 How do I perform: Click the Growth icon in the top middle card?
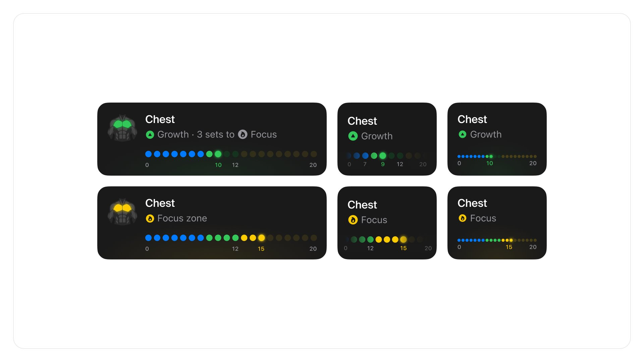pyautogui.click(x=353, y=136)
